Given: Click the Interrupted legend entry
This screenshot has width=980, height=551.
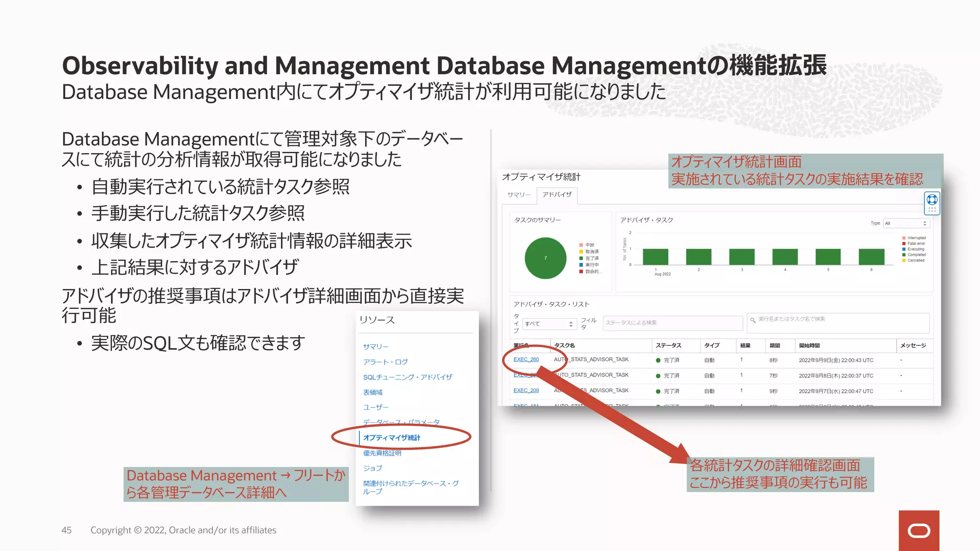Looking at the screenshot, I should tap(914, 238).
